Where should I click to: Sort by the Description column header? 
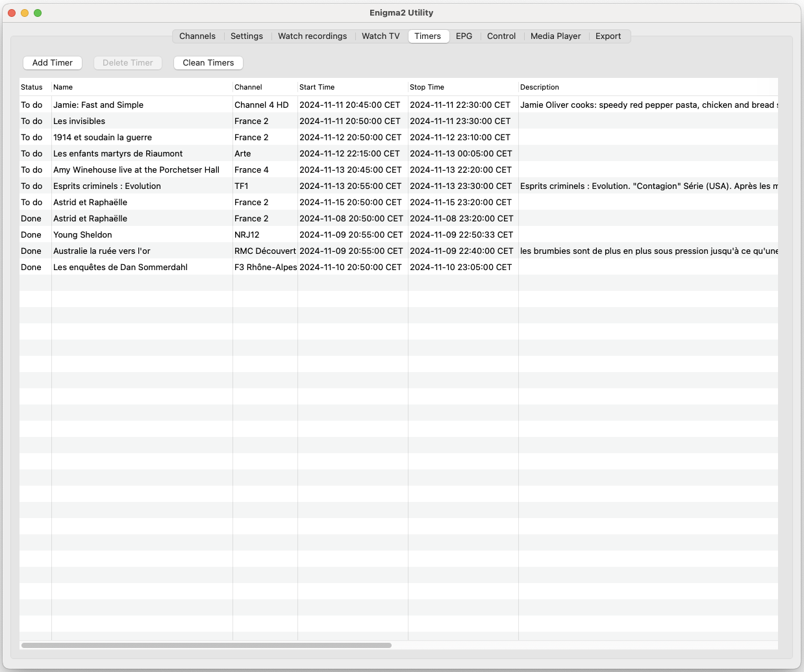point(648,87)
